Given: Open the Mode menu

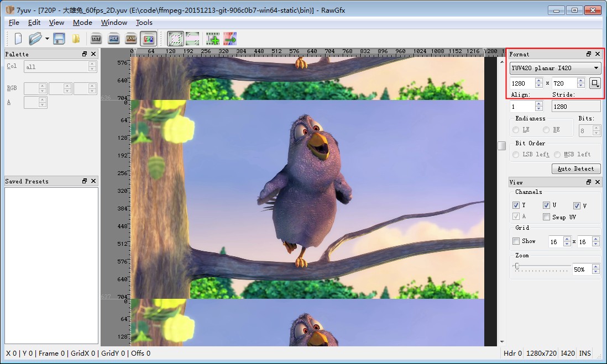Looking at the screenshot, I should point(82,23).
